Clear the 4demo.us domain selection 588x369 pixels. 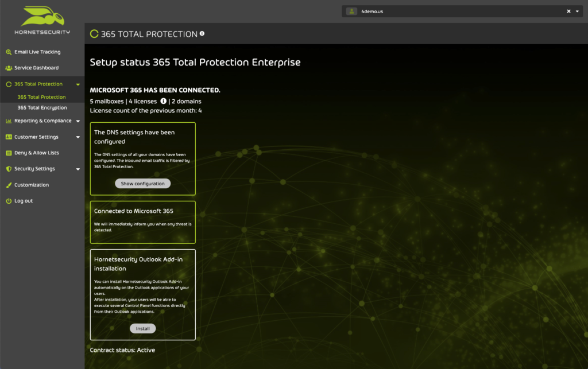tap(568, 11)
